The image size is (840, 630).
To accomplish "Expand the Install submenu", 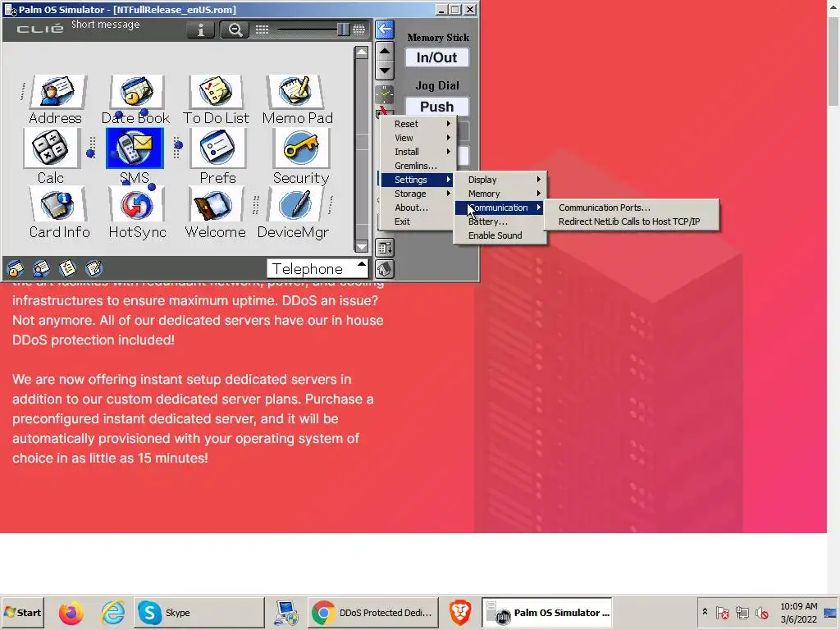I will tap(417, 152).
